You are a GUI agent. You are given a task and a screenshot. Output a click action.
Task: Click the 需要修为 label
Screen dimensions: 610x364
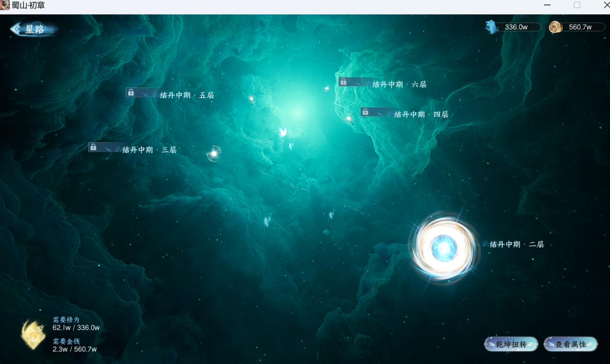(x=66, y=320)
